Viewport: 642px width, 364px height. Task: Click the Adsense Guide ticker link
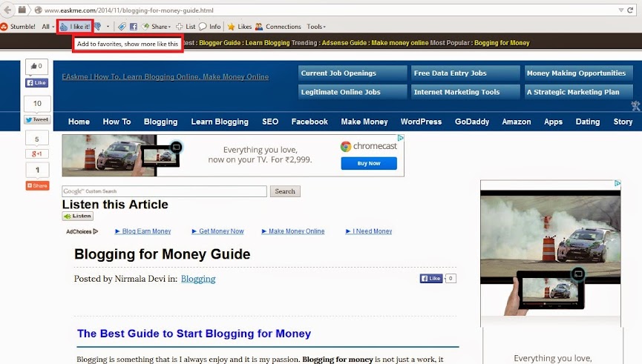point(344,43)
